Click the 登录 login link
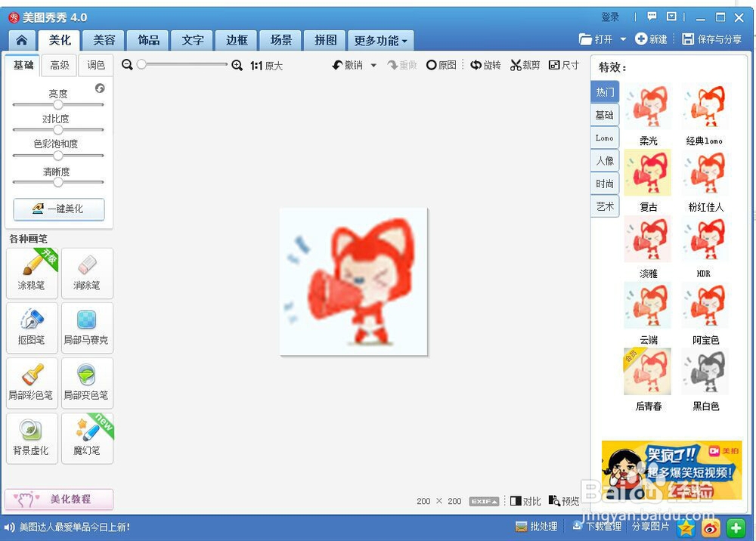The image size is (756, 541). pyautogui.click(x=610, y=17)
